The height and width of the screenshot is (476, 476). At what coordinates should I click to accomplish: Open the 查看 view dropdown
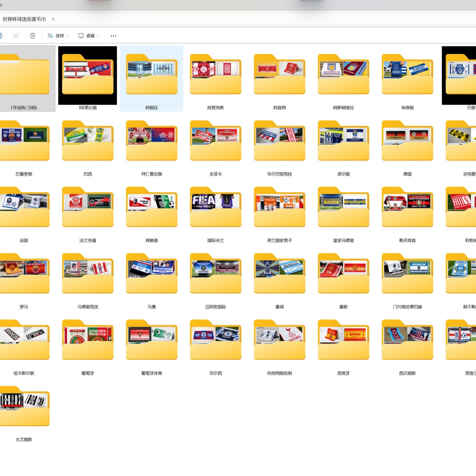89,36
